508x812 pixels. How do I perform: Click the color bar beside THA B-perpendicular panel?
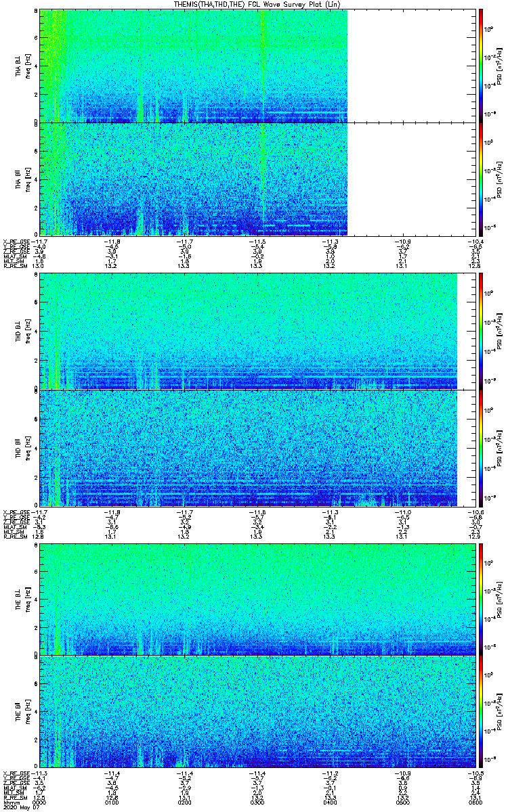pos(482,66)
